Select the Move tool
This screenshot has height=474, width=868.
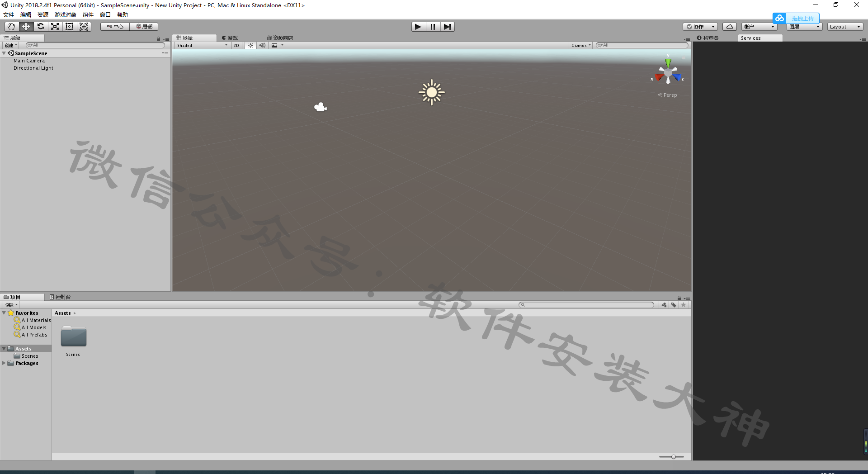26,27
